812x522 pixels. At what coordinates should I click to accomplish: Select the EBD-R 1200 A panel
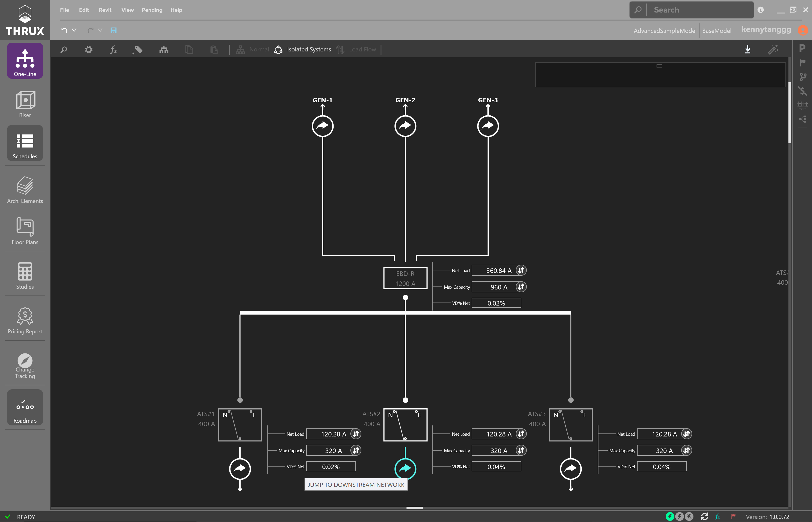(405, 278)
